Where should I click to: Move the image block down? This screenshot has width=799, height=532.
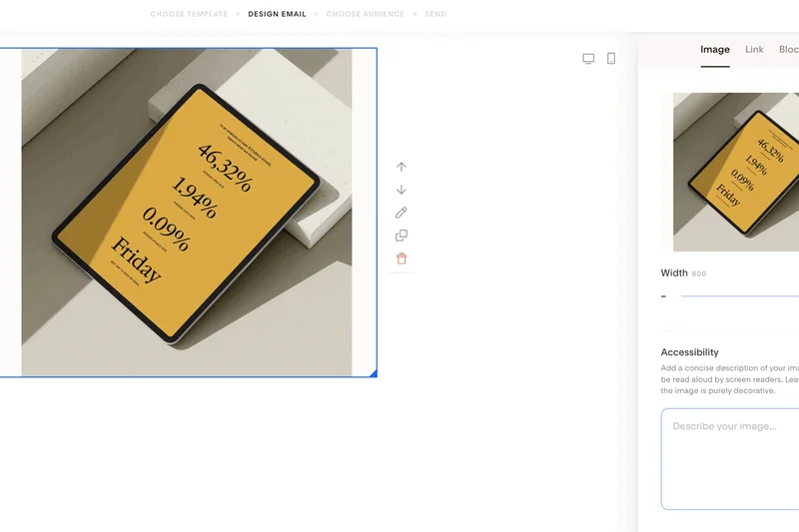401,190
